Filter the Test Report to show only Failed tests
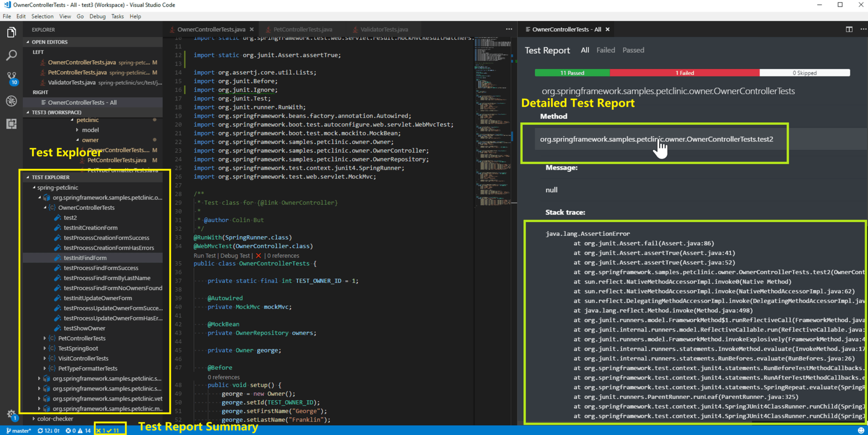Image resolution: width=868 pixels, height=435 pixels. [605, 50]
